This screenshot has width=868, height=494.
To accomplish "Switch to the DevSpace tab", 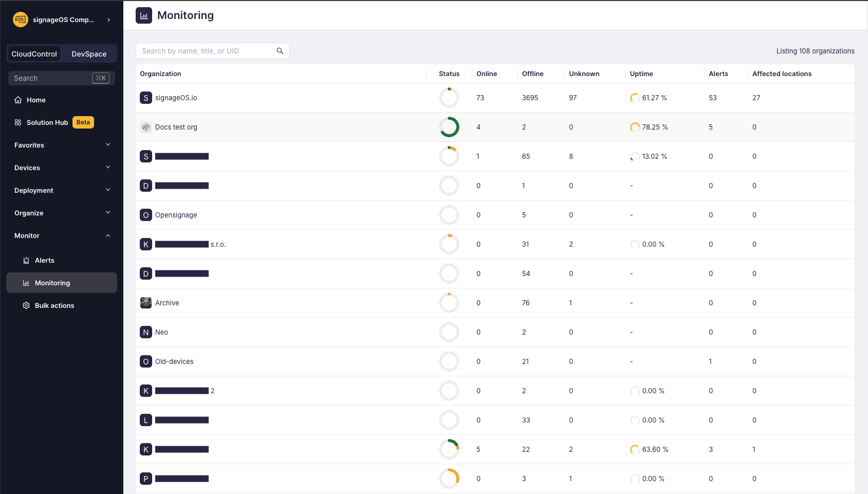I will coord(89,54).
